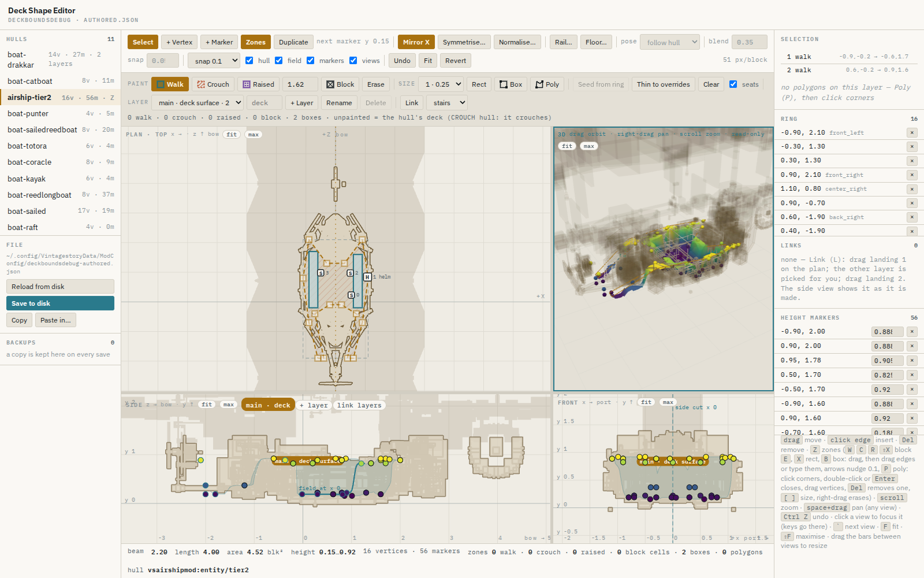Click the link layers button

[359, 405]
